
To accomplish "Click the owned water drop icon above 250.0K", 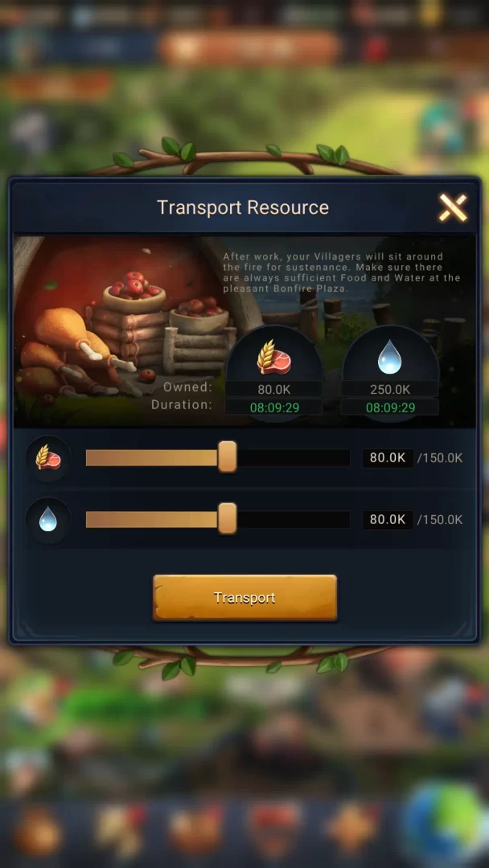I will click(390, 357).
